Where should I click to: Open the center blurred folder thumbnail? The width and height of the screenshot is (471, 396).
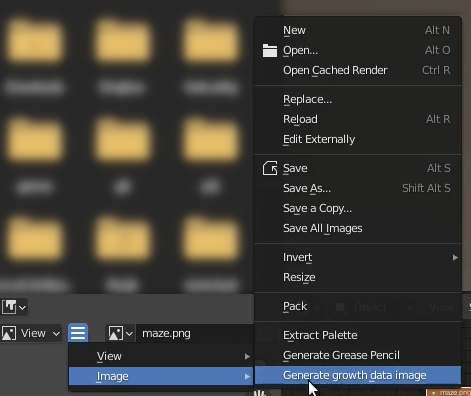(x=122, y=139)
